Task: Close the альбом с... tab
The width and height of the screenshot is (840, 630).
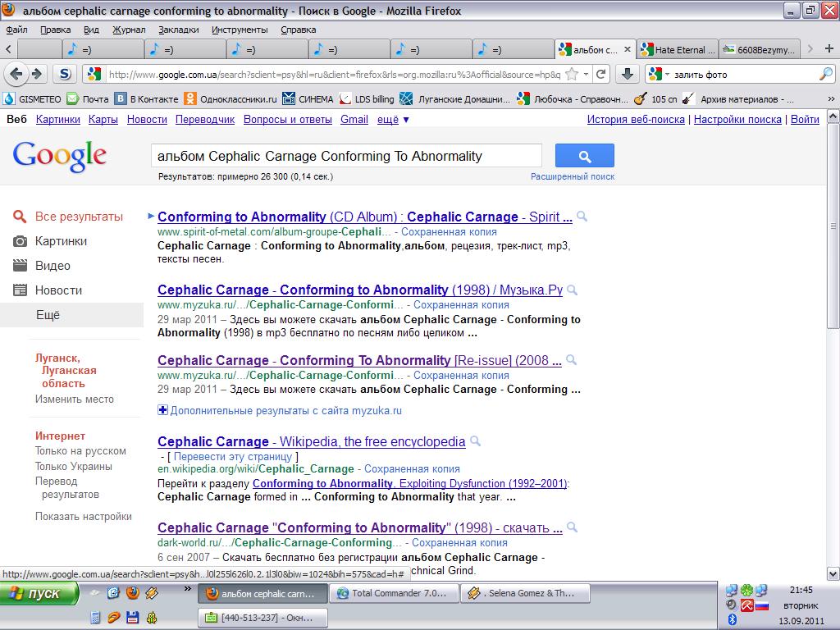Action: click(x=627, y=49)
